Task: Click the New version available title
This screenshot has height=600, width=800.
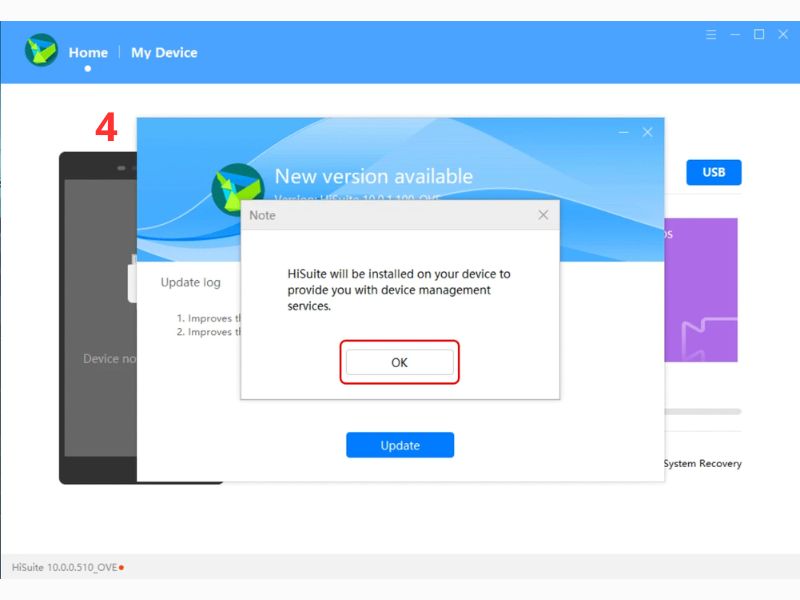Action: pos(373,176)
